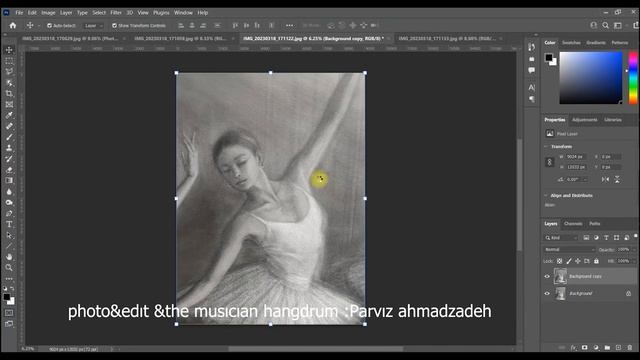Click the Home icon in the options bar

point(13,25)
